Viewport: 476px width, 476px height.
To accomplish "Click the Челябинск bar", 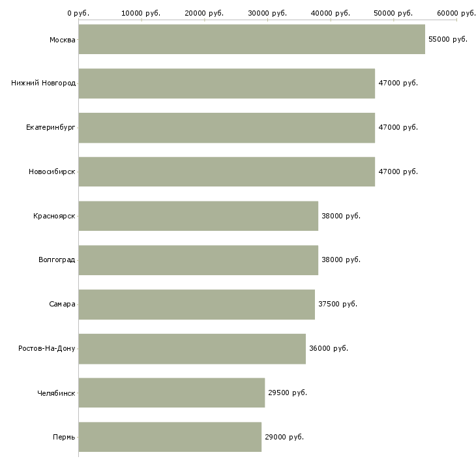I will pos(171,393).
